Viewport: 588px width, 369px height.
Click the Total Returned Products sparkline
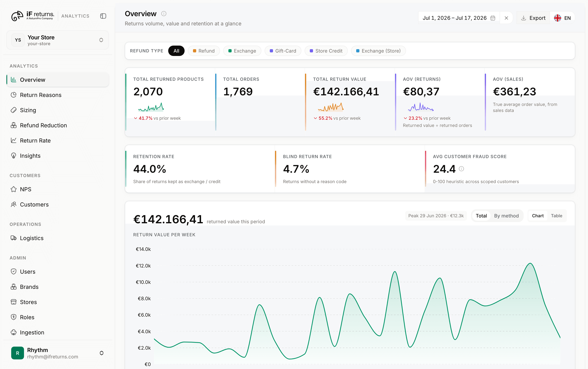151,107
